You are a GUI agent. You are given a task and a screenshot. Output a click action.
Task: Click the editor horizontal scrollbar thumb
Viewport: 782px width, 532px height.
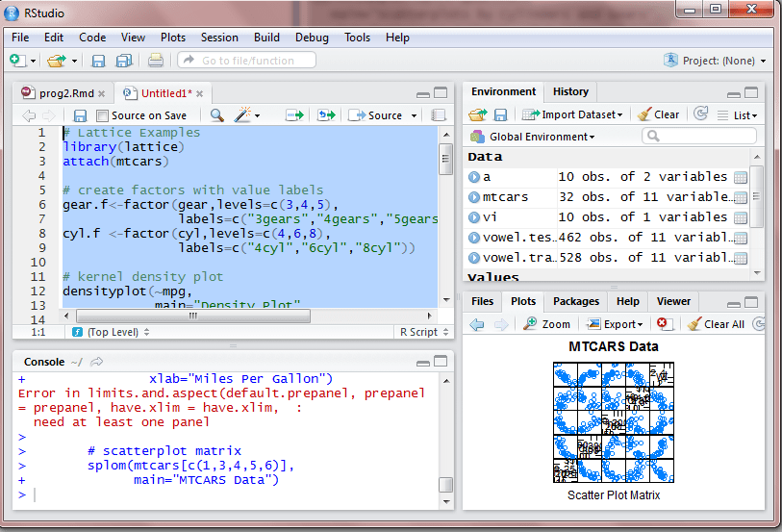click(193, 316)
